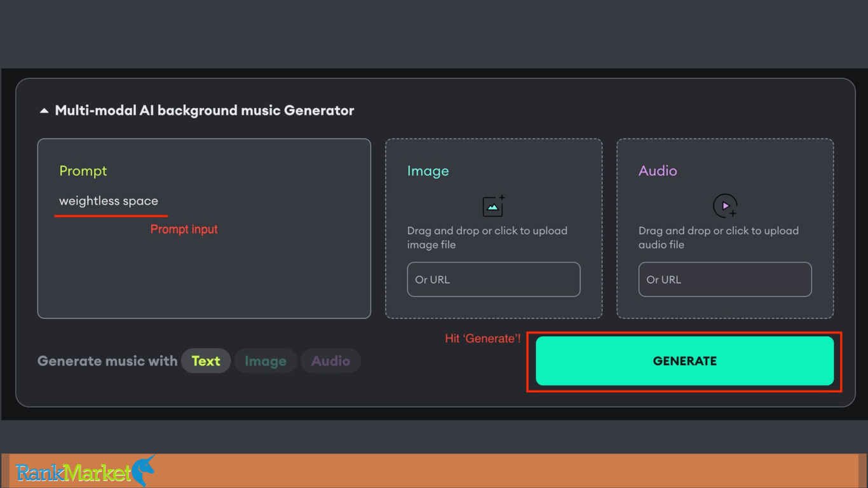Image resolution: width=868 pixels, height=488 pixels.
Task: Click the Image 'Or URL' input field
Action: point(494,280)
